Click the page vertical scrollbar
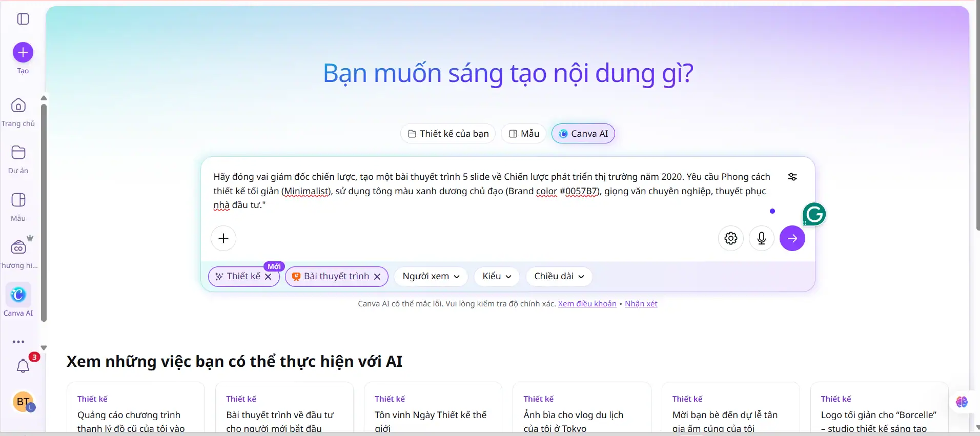Image resolution: width=980 pixels, height=436 pixels. tap(977, 115)
